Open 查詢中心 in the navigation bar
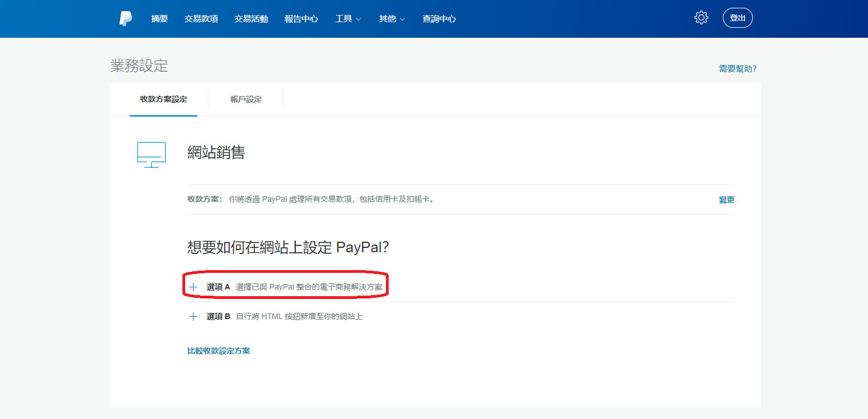 (439, 19)
